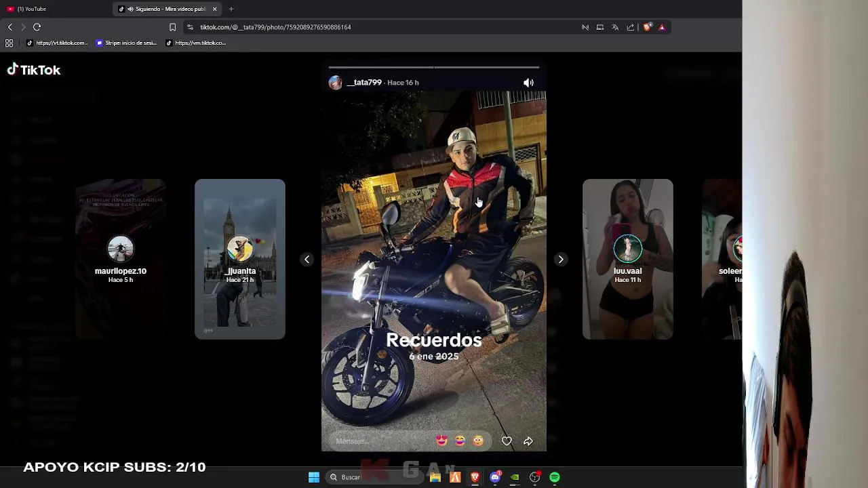Open File Explorer from taskbar

point(435,477)
